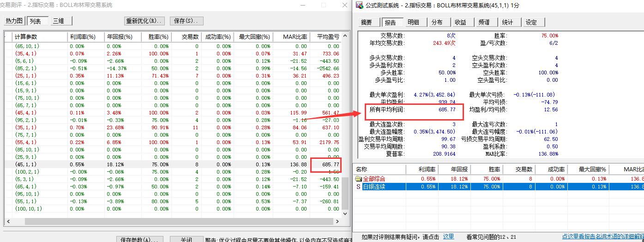This screenshot has width=644, height=242.
Task: Select the (65,4,1) parameter row
Action: point(173,187)
